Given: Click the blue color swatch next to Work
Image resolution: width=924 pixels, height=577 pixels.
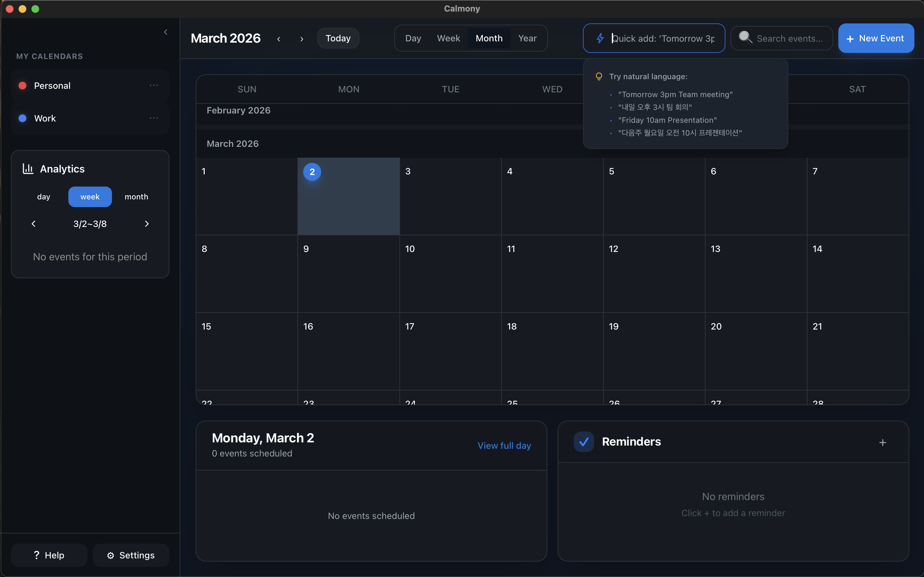Looking at the screenshot, I should coord(22,118).
